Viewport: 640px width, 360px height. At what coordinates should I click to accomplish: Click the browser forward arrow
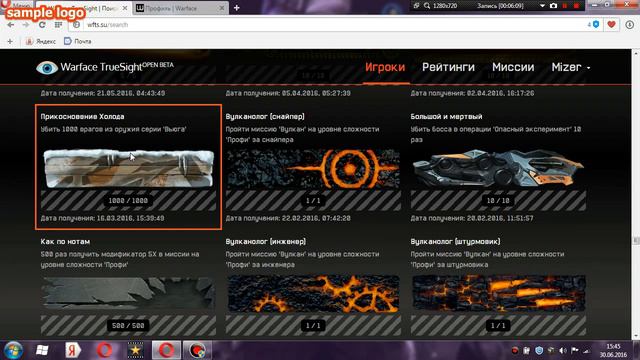(x=26, y=25)
